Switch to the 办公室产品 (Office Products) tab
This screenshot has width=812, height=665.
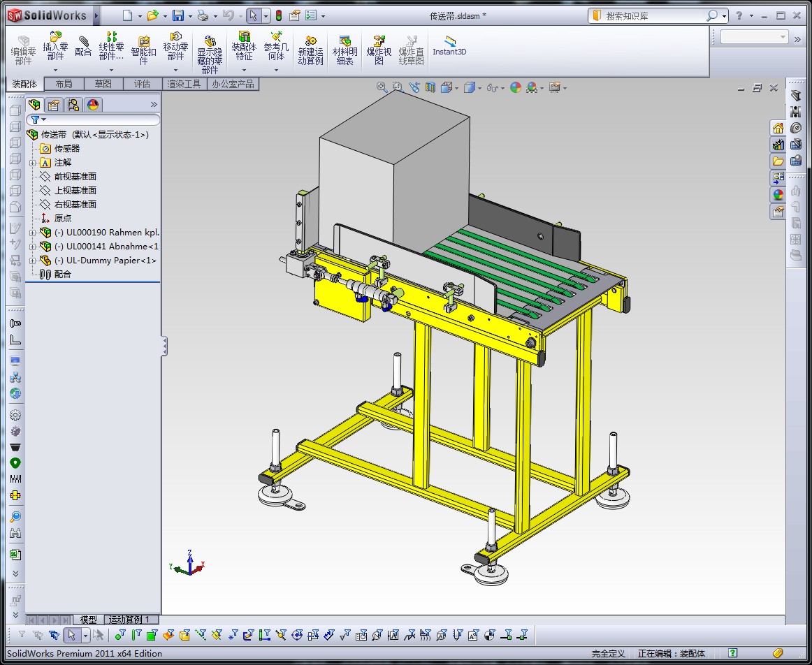(233, 84)
